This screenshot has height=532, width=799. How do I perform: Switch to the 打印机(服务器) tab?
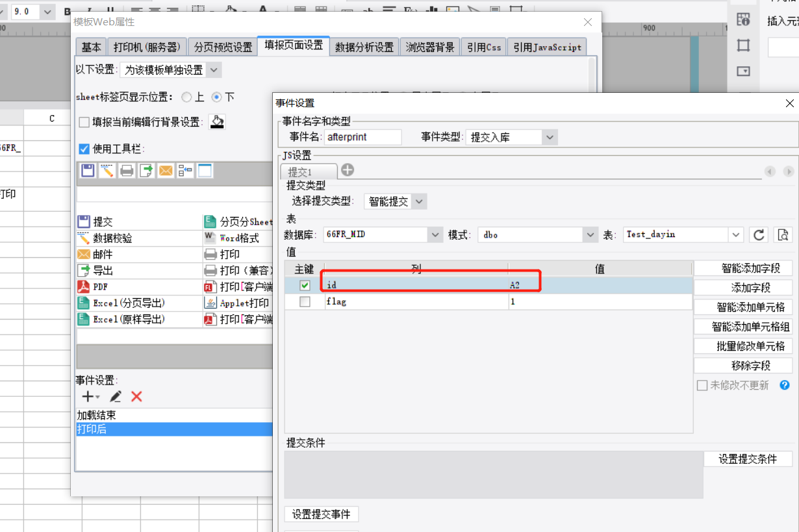[147, 47]
